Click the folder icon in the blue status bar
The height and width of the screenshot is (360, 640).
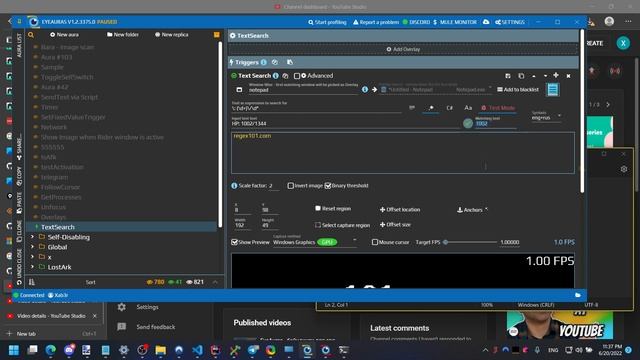point(578,295)
